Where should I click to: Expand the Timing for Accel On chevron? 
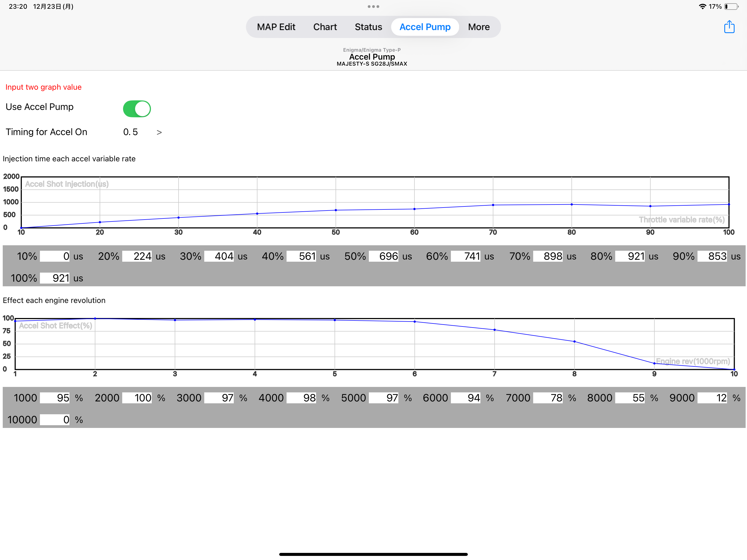pyautogui.click(x=159, y=132)
